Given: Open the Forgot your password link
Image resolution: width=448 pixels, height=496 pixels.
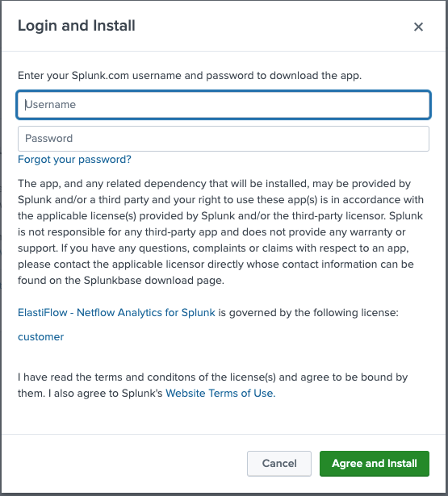Looking at the screenshot, I should click(74, 160).
